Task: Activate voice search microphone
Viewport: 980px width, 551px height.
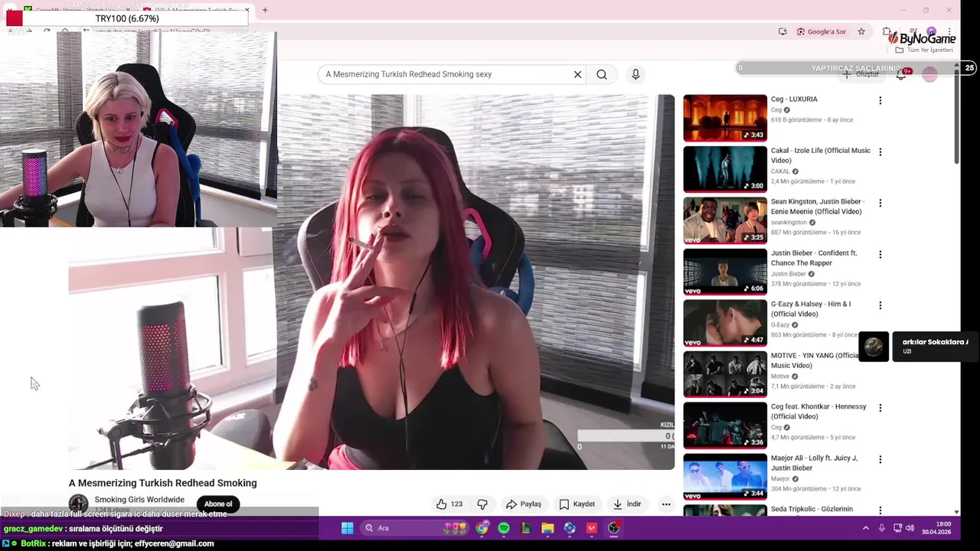Action: tap(635, 74)
